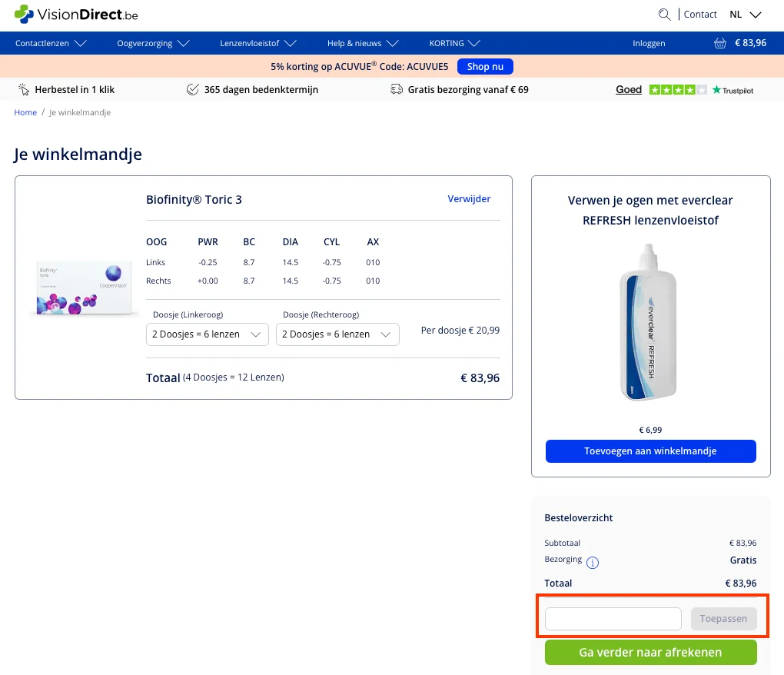Click the VisionDirect logo
The width and height of the screenshot is (784, 675).
pyautogui.click(x=76, y=14)
